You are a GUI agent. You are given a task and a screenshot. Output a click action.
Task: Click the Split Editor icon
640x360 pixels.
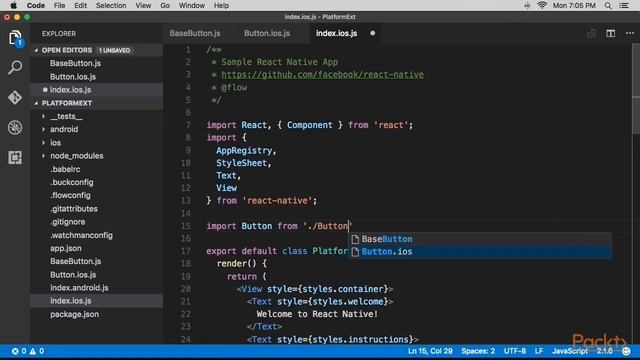[611, 33]
